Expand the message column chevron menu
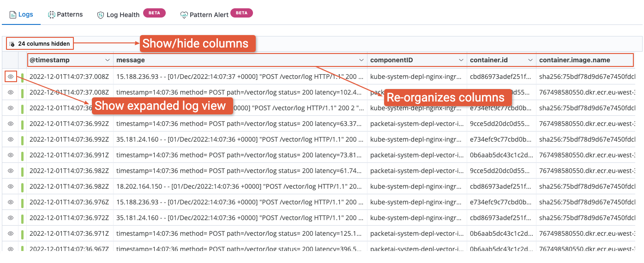644x263 pixels. point(361,60)
